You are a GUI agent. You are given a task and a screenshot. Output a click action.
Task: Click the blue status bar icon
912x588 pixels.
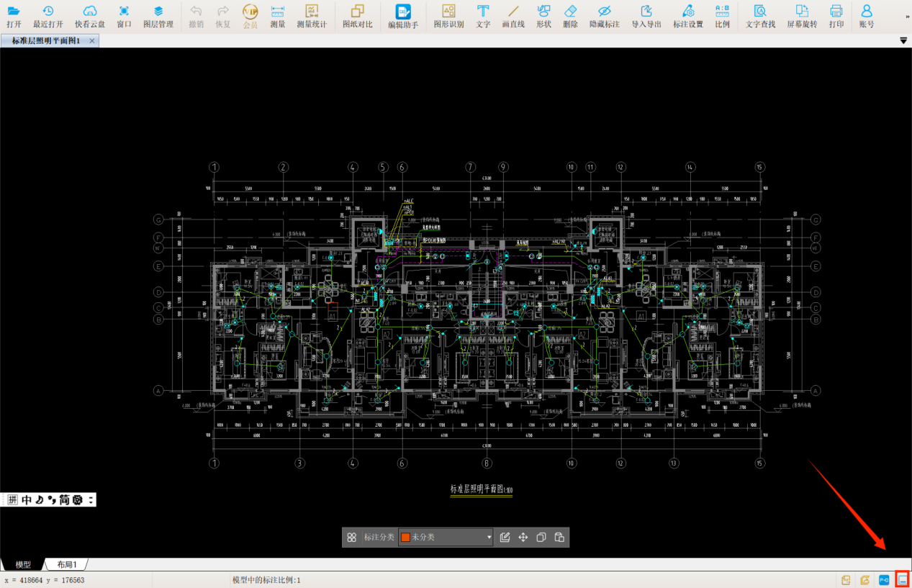[885, 579]
